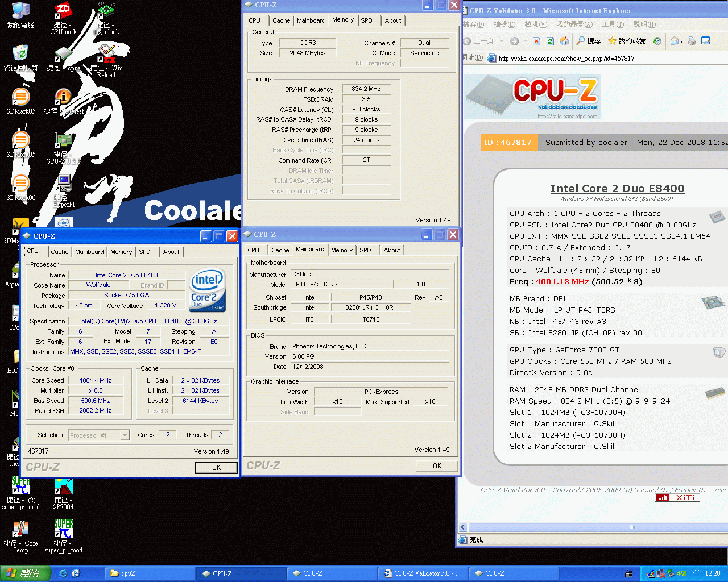
Task: Launch the bottom super_pi_mod shortcut
Action: [x=63, y=537]
